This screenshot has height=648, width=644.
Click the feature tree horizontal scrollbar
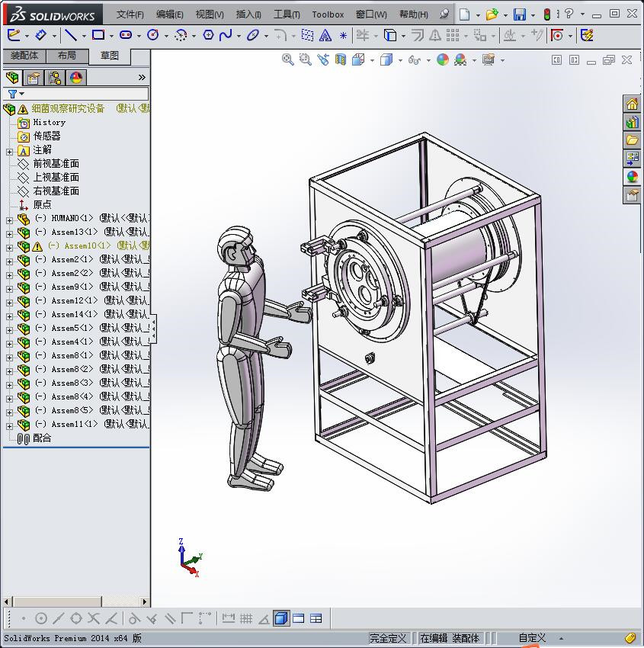75,601
